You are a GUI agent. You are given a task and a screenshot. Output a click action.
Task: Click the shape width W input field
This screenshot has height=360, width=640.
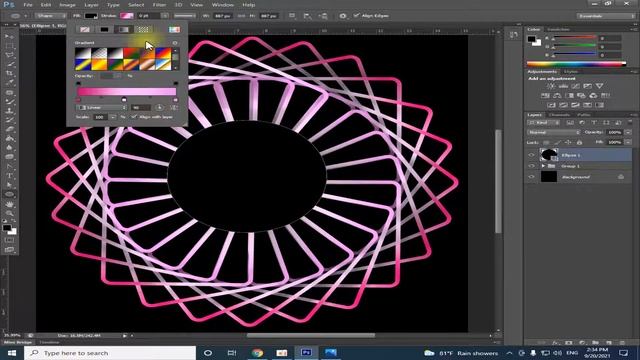click(x=222, y=16)
